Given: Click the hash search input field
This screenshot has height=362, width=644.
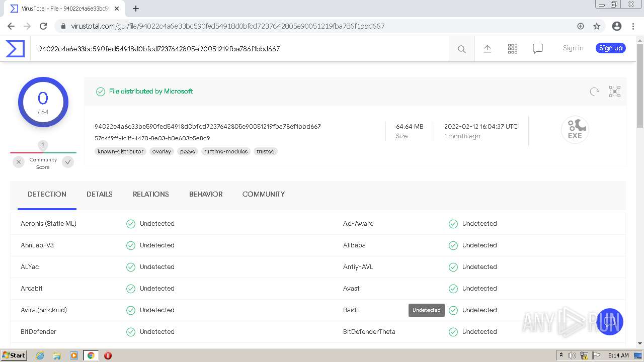Looking at the screenshot, I should (x=239, y=49).
